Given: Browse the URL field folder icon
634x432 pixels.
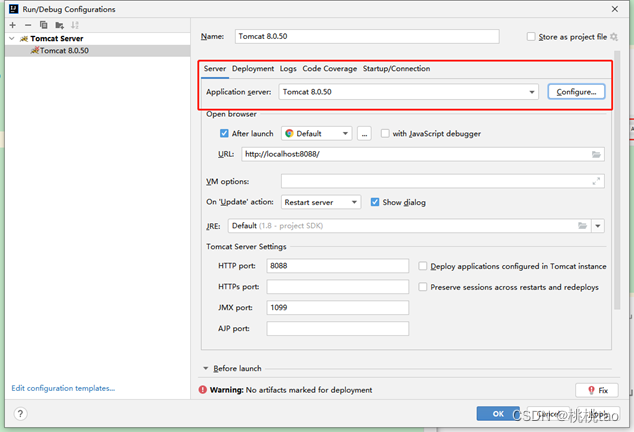Looking at the screenshot, I should point(596,154).
